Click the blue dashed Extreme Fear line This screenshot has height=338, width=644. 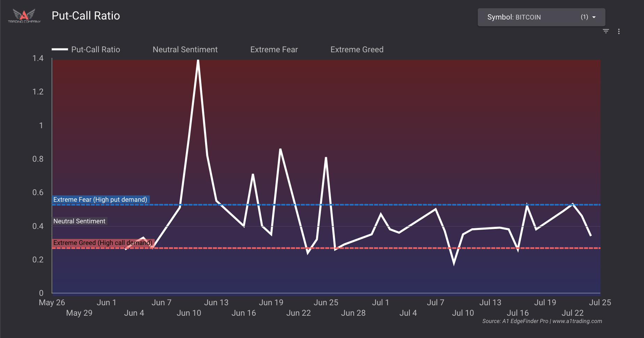point(383,205)
